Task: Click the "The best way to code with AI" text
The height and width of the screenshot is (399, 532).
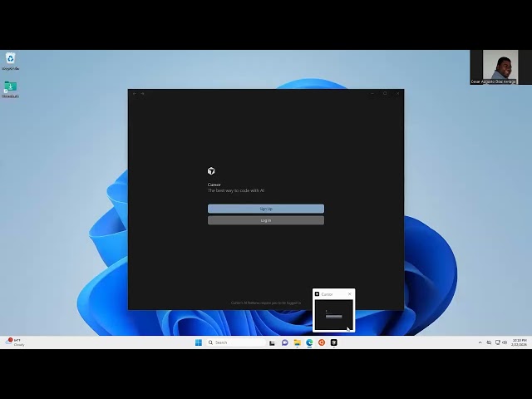Action: (236, 190)
